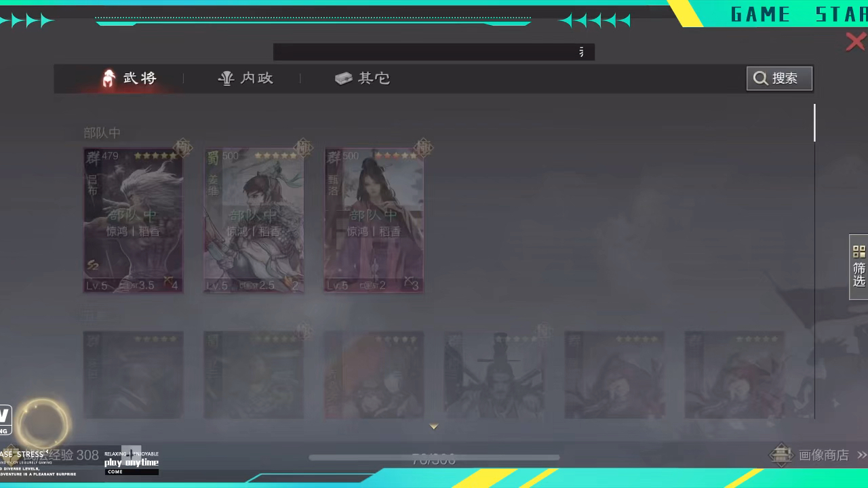Select the 甄洛 hero card
The height and width of the screenshot is (488, 868).
(x=374, y=220)
